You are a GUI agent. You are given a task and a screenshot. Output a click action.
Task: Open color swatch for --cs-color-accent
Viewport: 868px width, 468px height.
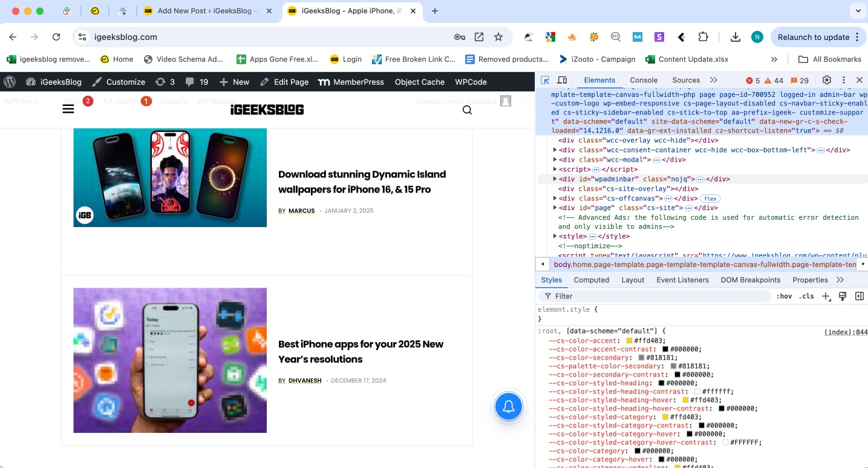(x=629, y=341)
